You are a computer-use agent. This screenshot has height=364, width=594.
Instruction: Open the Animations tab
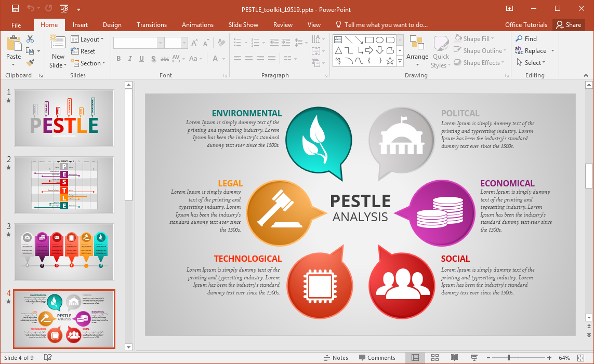197,24
